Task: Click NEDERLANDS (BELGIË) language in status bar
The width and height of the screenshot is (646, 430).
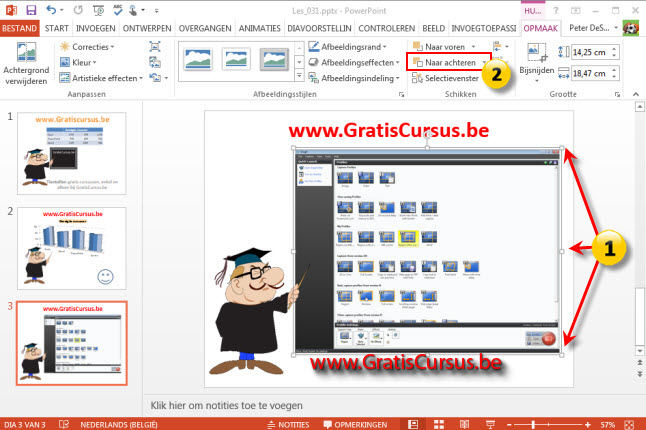Action: click(119, 425)
